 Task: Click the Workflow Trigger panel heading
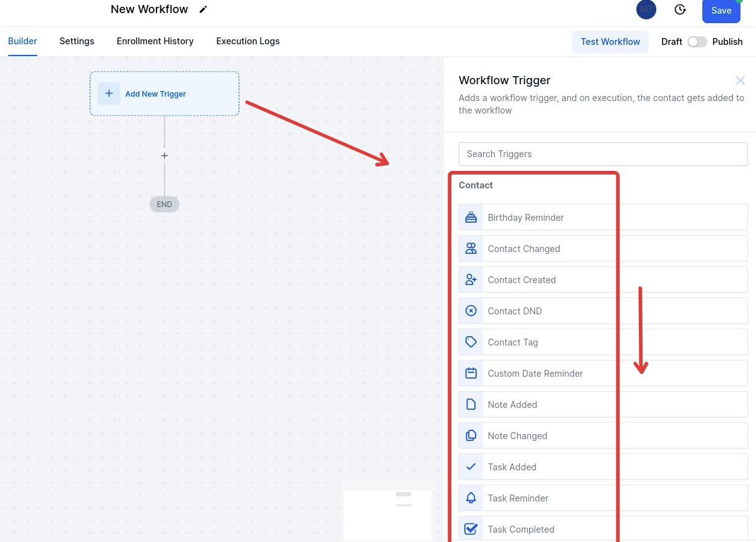tap(505, 80)
